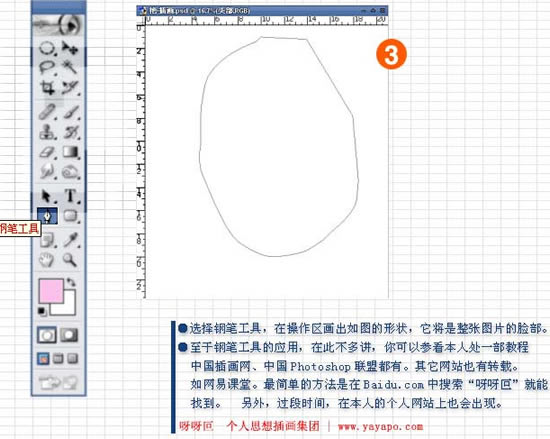The width and height of the screenshot is (550, 439).
Task: Close the psd document window
Action: point(382,11)
